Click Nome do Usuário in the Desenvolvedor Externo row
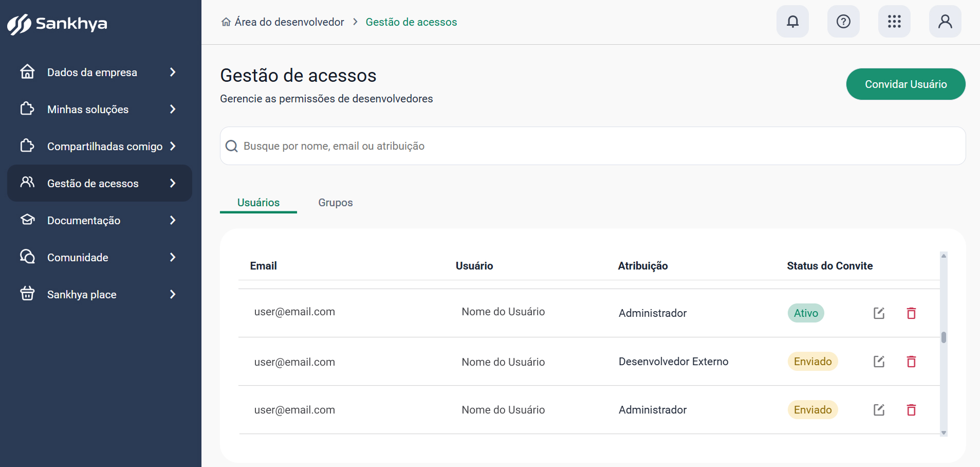Viewport: 980px width, 467px height. (503, 362)
